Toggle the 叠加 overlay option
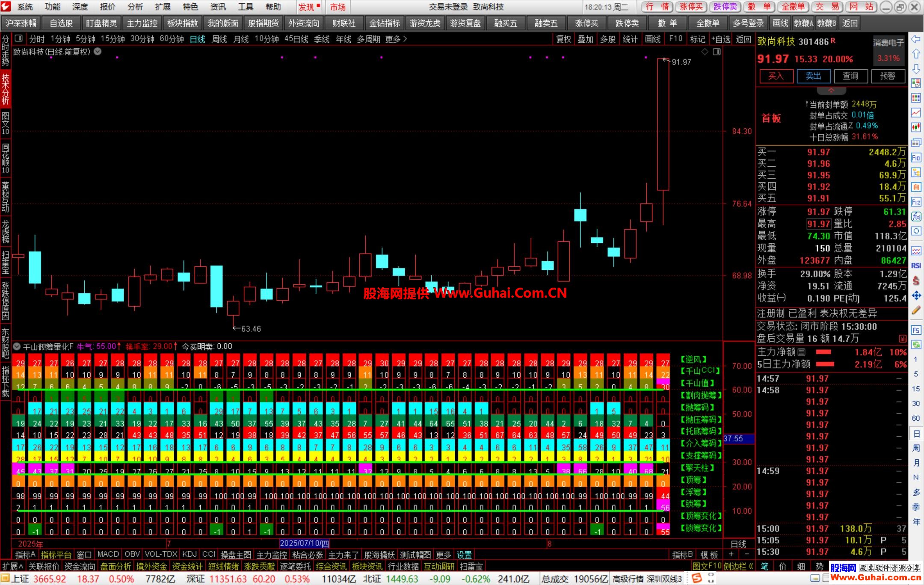Screen dimensions: 924x585 point(586,39)
